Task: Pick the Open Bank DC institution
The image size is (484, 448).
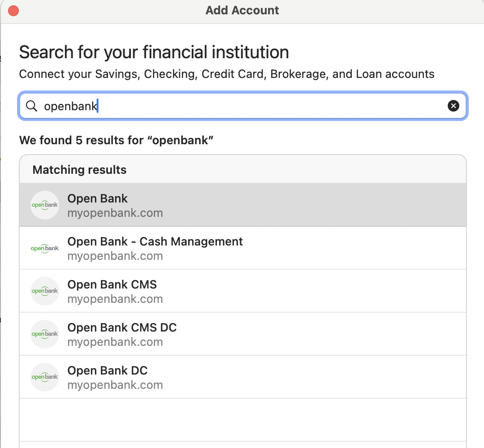Action: pyautogui.click(x=243, y=377)
